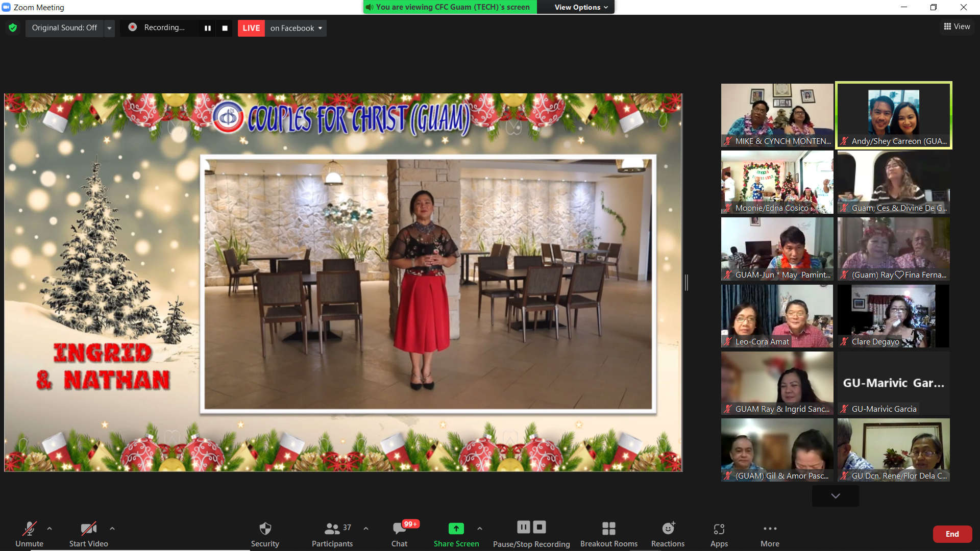Screen dimensions: 980x551
Task: Click the participant count 37
Action: coord(347,528)
